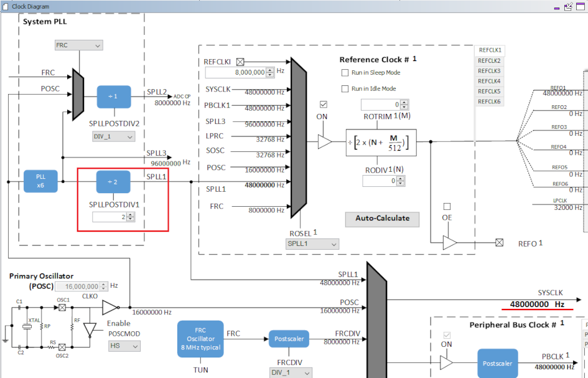Click the FRC Oscillator block
This screenshot has height=378, width=588.
tap(200, 339)
